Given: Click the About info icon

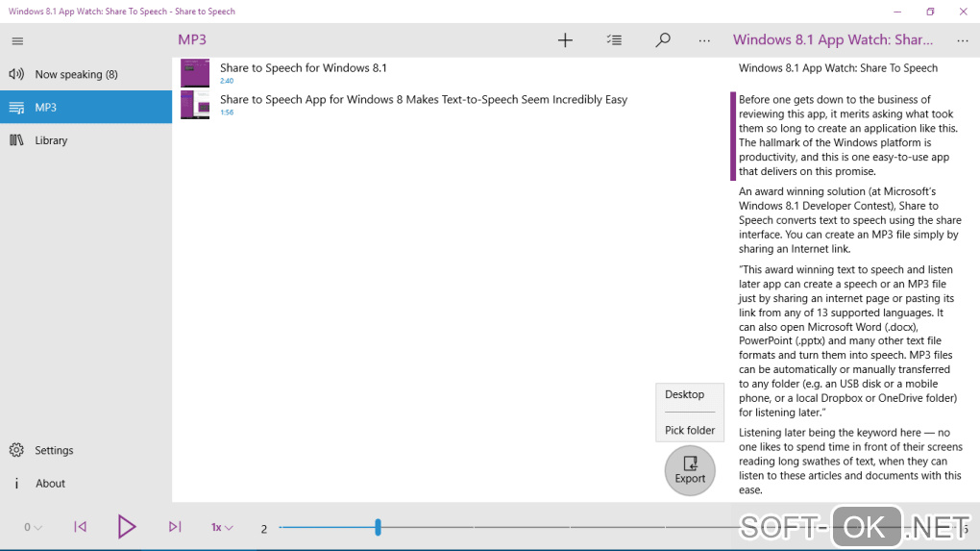Looking at the screenshot, I should coord(16,483).
